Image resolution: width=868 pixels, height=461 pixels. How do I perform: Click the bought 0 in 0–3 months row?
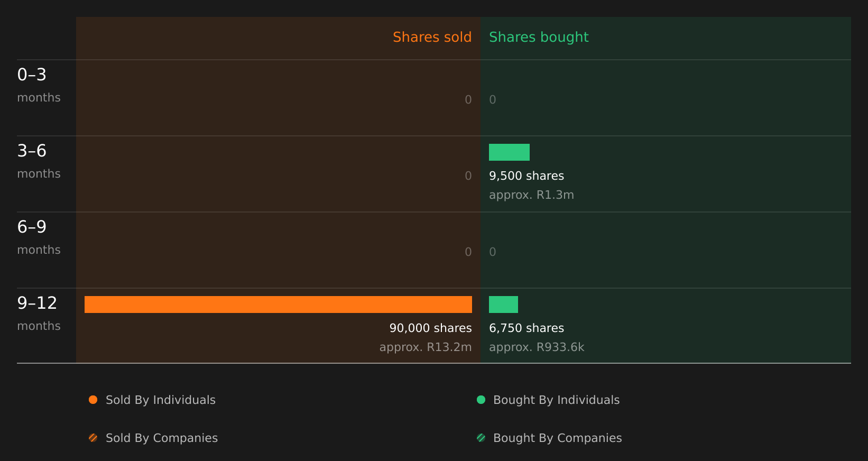pyautogui.click(x=493, y=100)
